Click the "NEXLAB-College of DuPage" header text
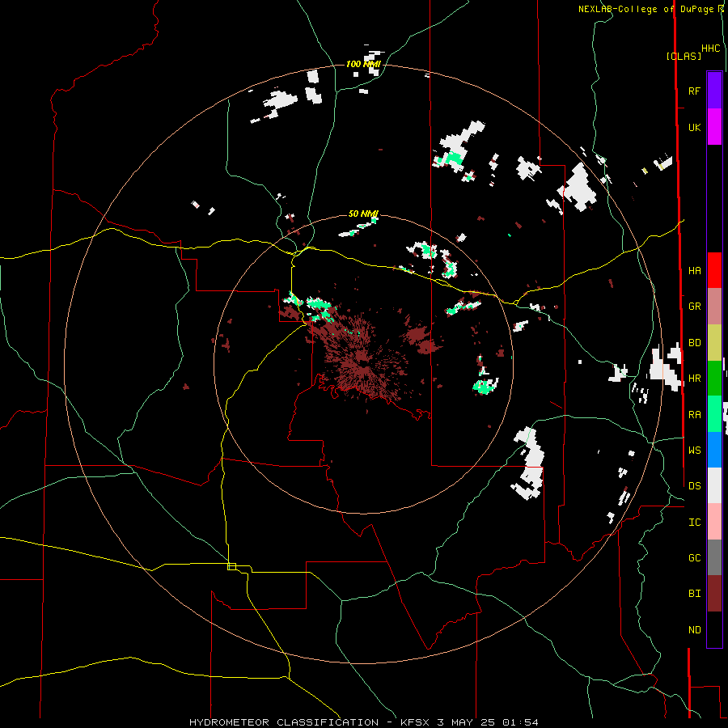 (647, 9)
